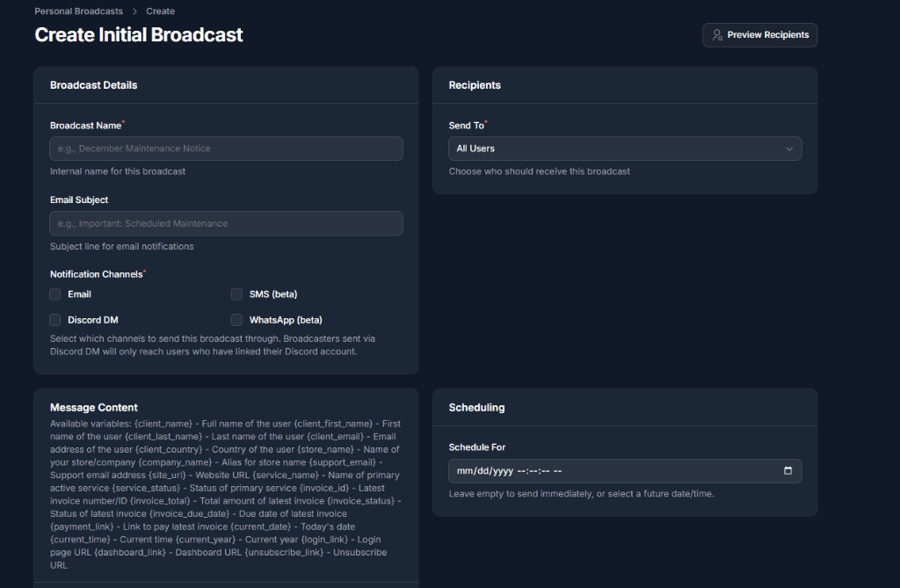The width and height of the screenshot is (900, 588).
Task: Enable the Discord DM channel
Action: [54, 319]
